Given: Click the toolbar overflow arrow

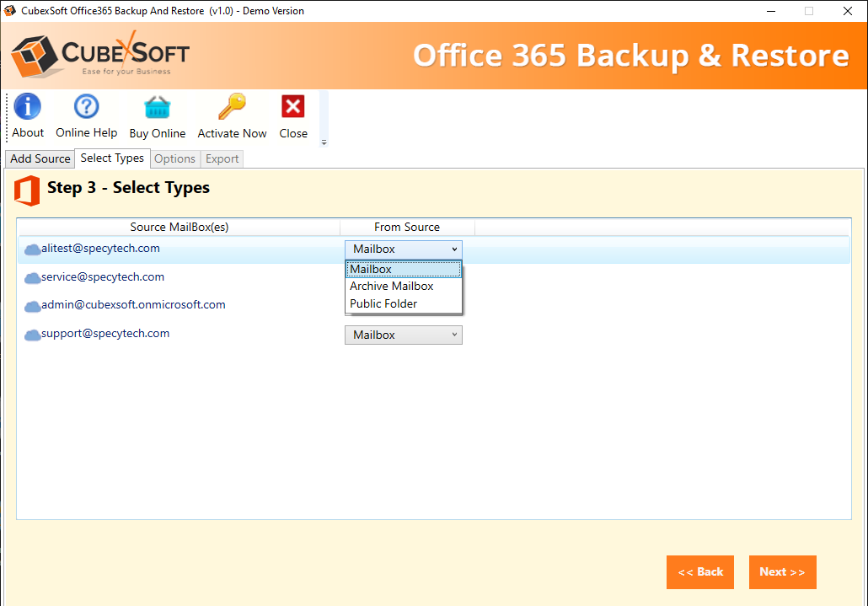Looking at the screenshot, I should tap(324, 142).
